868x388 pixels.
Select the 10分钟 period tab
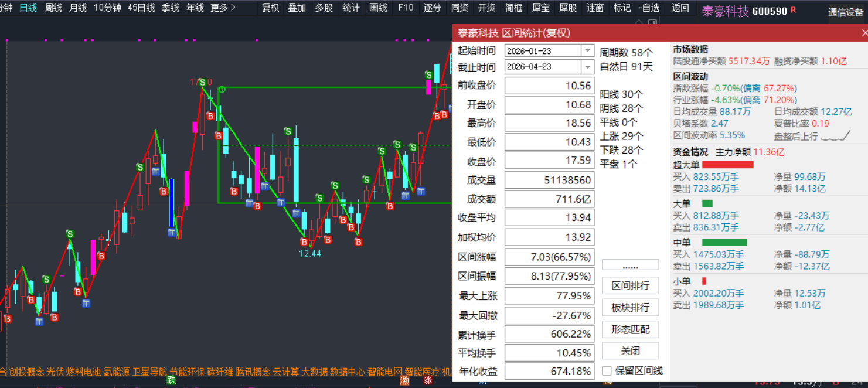[x=107, y=8]
